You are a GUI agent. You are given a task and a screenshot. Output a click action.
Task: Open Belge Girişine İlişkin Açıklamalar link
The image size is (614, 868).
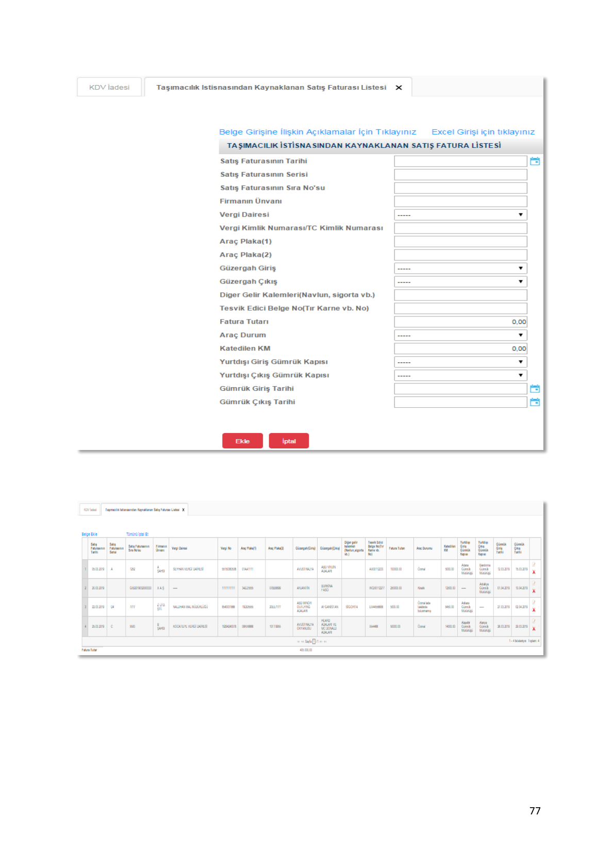point(318,132)
